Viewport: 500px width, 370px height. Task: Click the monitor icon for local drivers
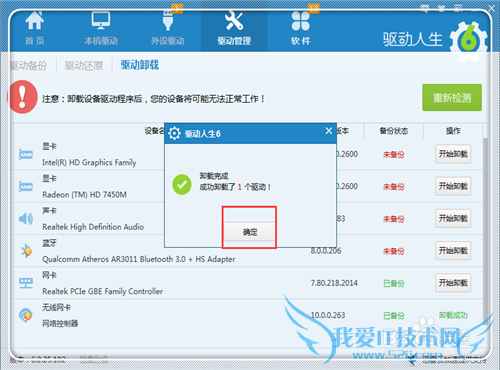pos(101,20)
